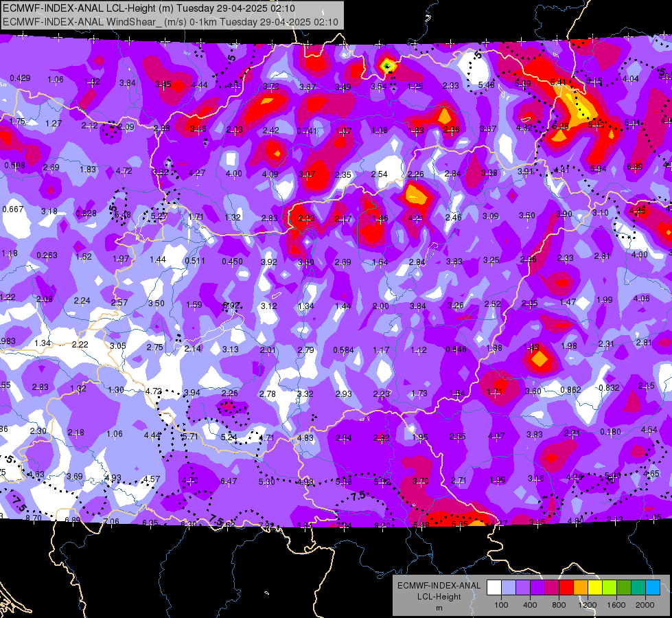Viewport: 672px width, 618px height.
Task: Click the 1600 label on the legend scale
Action: pos(616,605)
